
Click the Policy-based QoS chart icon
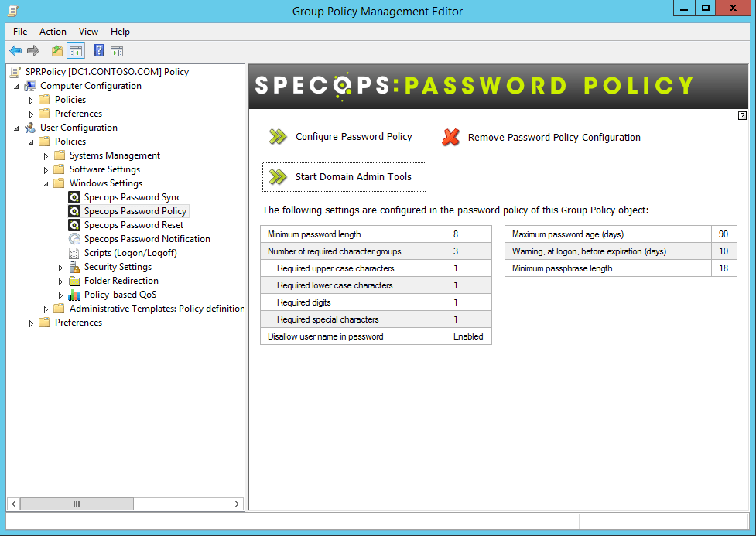click(x=74, y=295)
